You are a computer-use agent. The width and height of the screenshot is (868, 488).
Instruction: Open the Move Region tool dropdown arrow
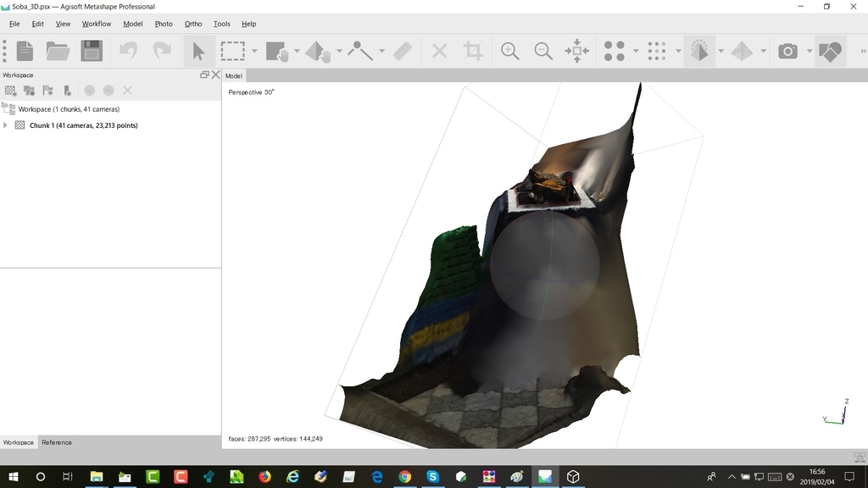[x=297, y=51]
